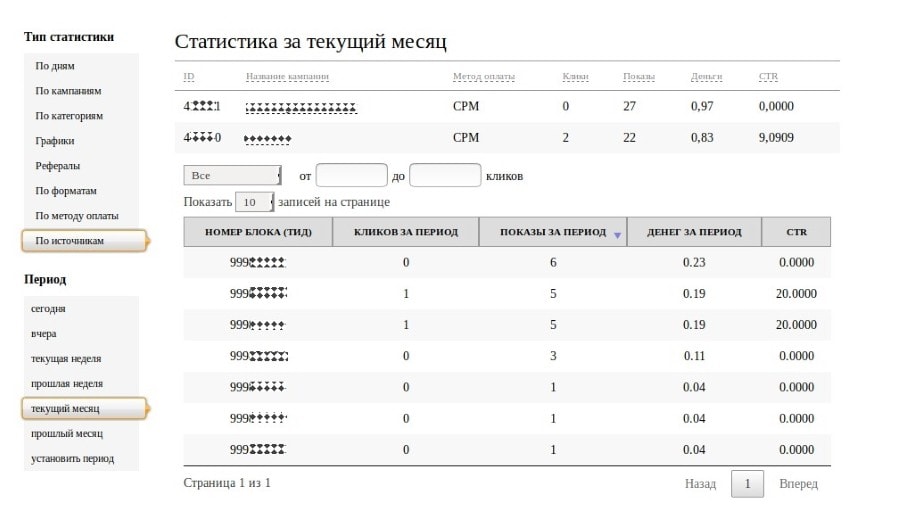Select По форматам statistics

click(66, 191)
